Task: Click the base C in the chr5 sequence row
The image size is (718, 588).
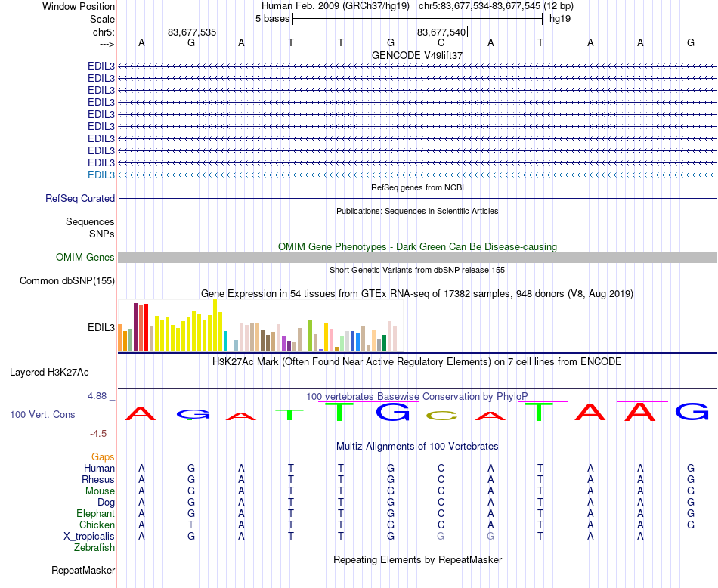Action: 441,42
